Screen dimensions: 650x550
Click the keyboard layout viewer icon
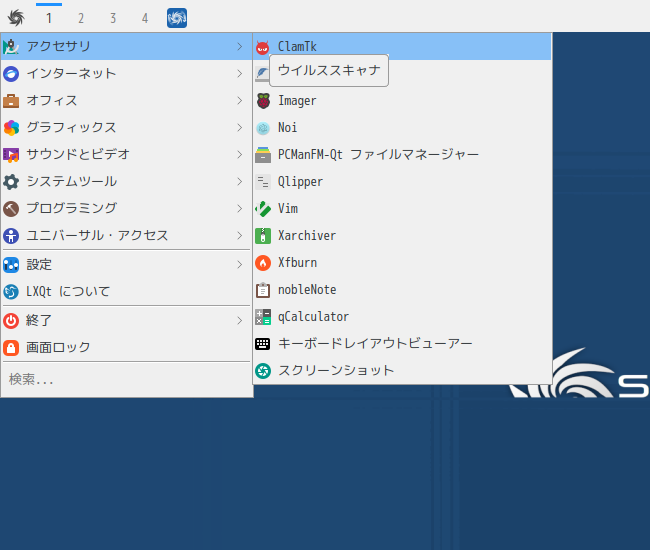coord(262,344)
